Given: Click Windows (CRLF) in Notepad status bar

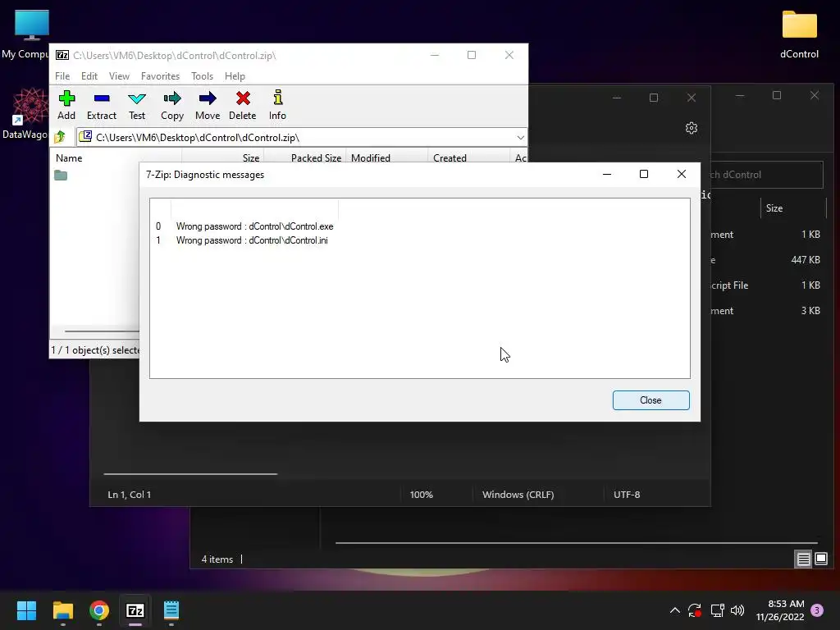Looking at the screenshot, I should pos(518,495).
